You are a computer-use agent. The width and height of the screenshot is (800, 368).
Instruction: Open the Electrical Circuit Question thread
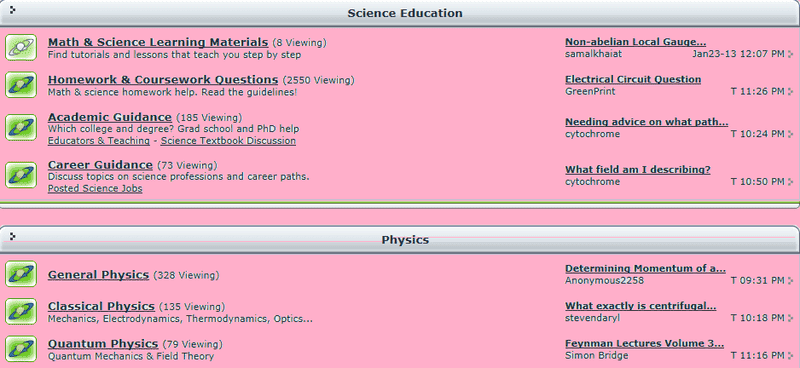[633, 79]
